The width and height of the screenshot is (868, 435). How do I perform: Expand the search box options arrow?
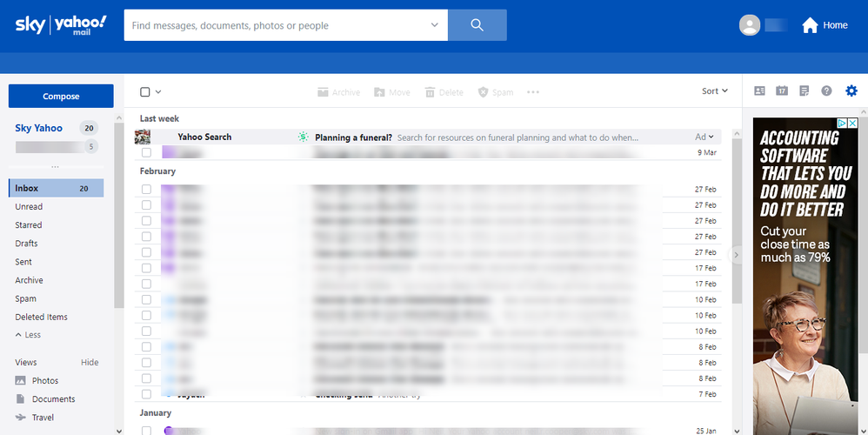[x=435, y=25]
